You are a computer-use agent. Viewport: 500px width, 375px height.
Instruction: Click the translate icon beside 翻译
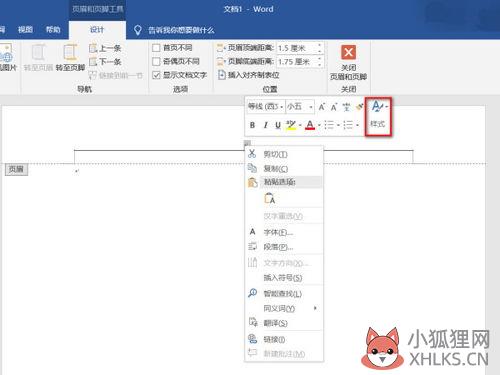tap(253, 322)
